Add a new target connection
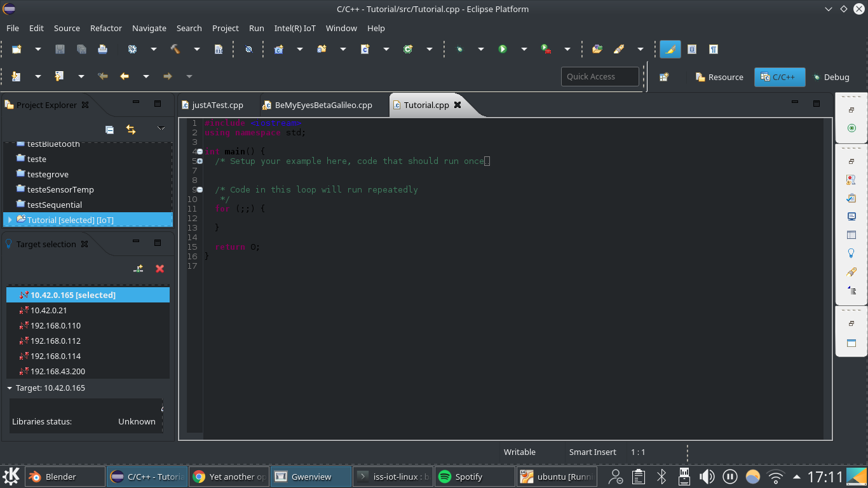The height and width of the screenshot is (488, 868). [x=138, y=269]
